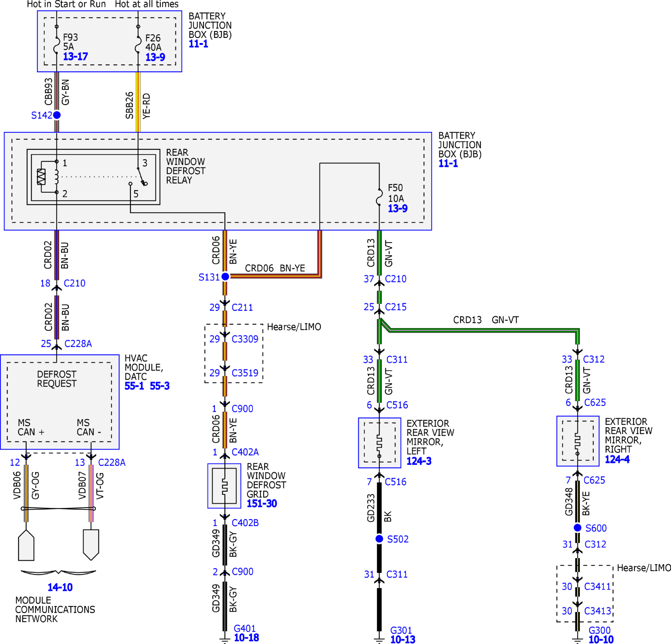671x644 pixels.
Task: Select connector label C3411
Action: click(x=597, y=586)
